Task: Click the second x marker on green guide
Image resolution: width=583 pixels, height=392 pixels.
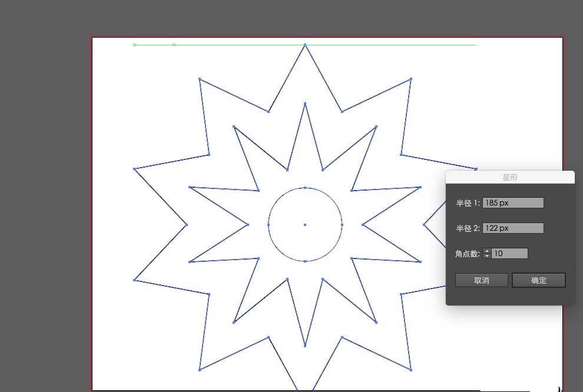Action: pos(174,45)
